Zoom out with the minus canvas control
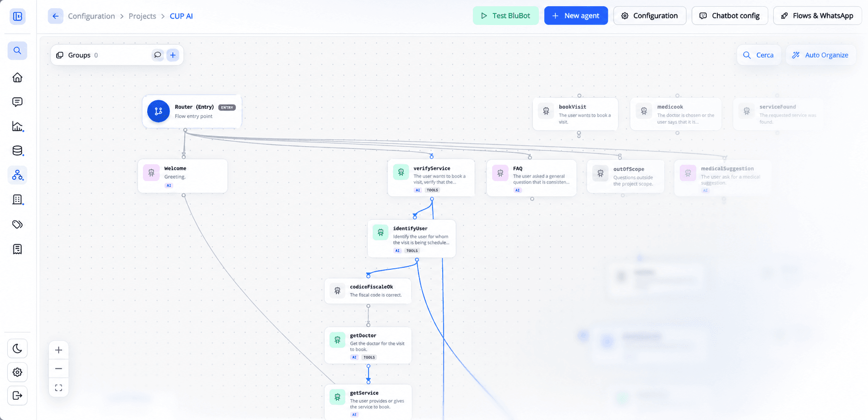868x420 pixels. 59,369
